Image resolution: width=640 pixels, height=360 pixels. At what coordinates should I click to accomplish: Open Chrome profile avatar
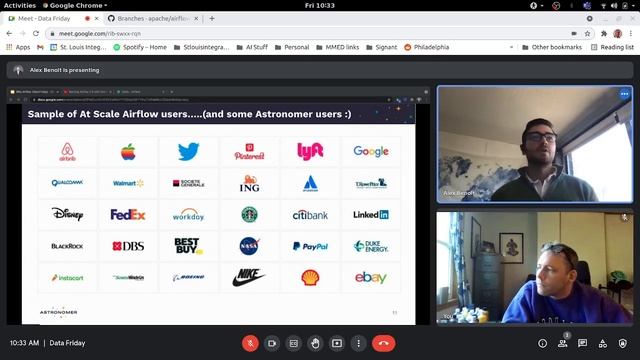pos(618,33)
